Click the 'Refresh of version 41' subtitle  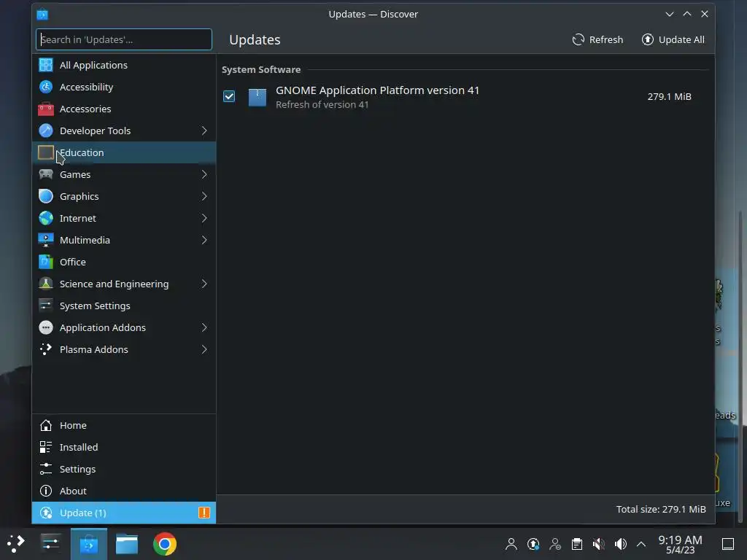[x=322, y=105]
